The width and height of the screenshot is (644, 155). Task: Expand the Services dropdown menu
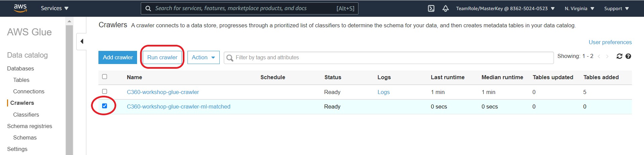point(54,8)
